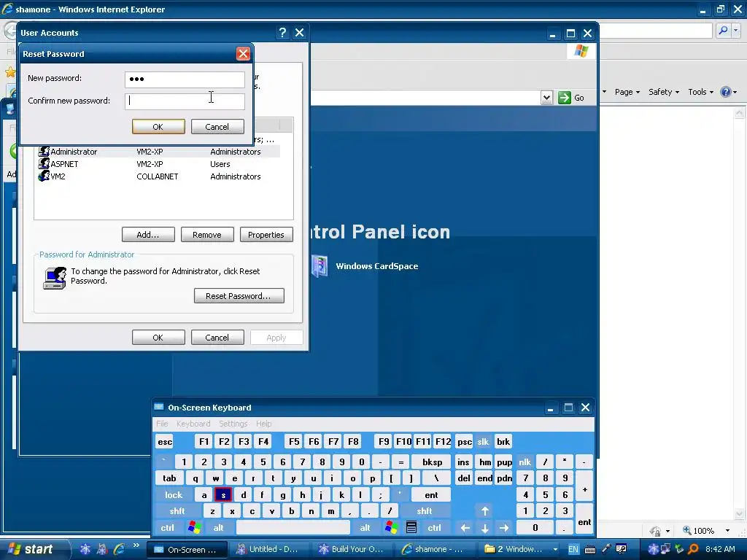Click the EN language indicator in taskbar

point(573,549)
